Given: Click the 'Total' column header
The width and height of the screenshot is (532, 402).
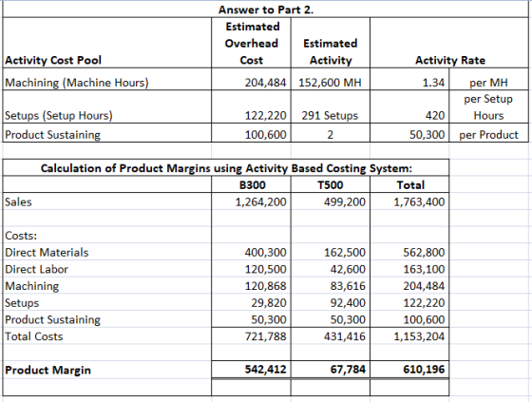Looking at the screenshot, I should click(409, 184).
